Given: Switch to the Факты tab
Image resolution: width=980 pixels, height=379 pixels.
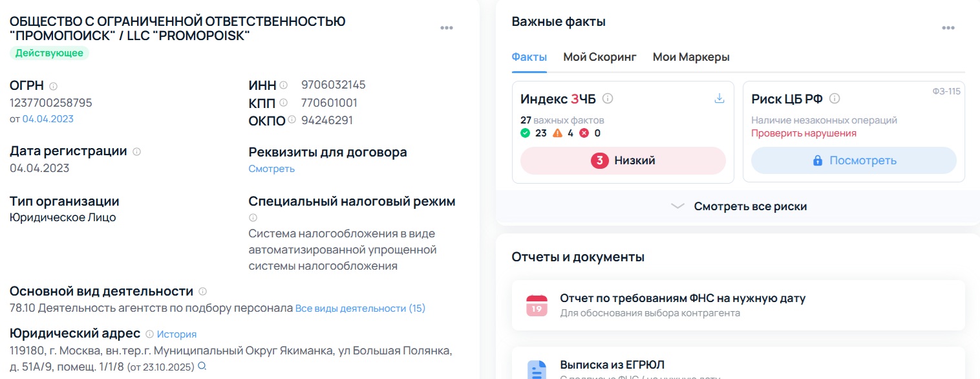Looking at the screenshot, I should [x=529, y=57].
